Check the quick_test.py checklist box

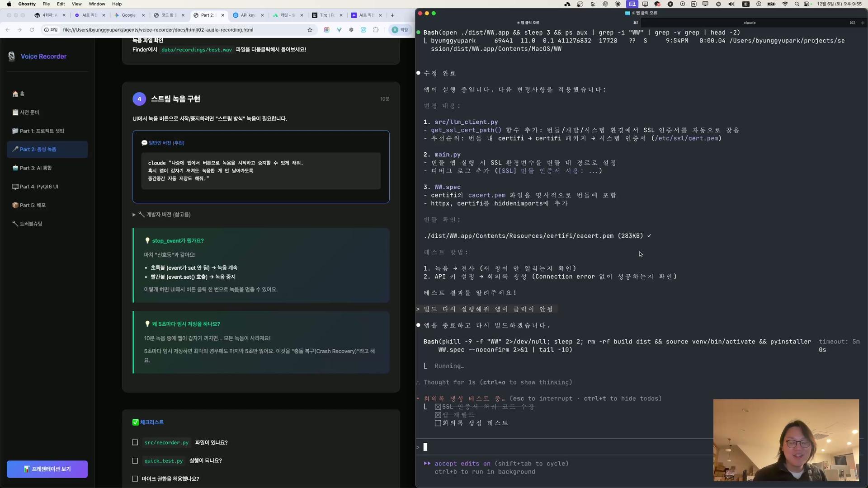pyautogui.click(x=135, y=461)
